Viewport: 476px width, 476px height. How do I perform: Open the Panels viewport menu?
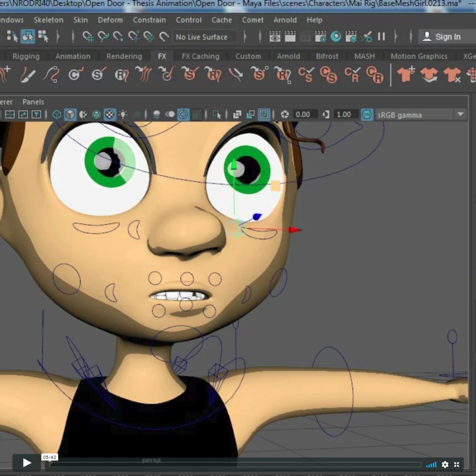click(x=33, y=102)
